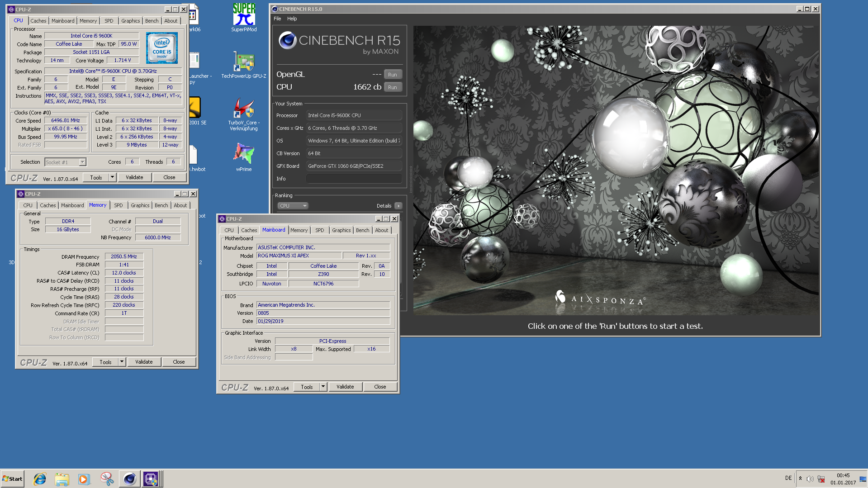Screen dimensions: 868x488
Task: Open Bench tab in top CPU-Z window
Action: click(152, 21)
